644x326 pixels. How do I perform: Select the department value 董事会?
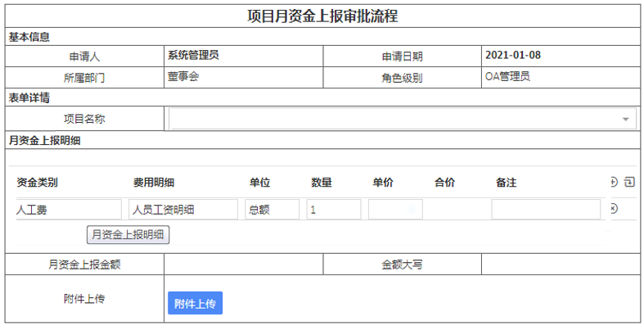pos(183,76)
